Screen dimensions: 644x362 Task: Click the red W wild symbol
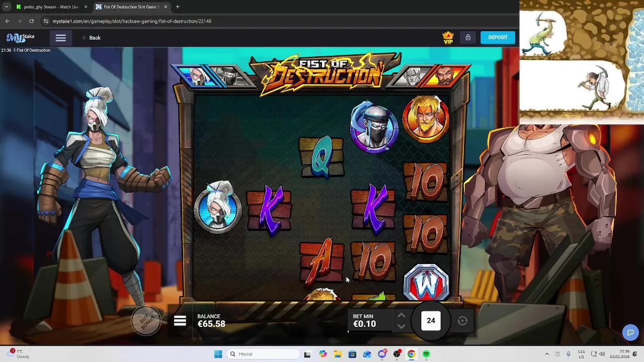pyautogui.click(x=426, y=283)
